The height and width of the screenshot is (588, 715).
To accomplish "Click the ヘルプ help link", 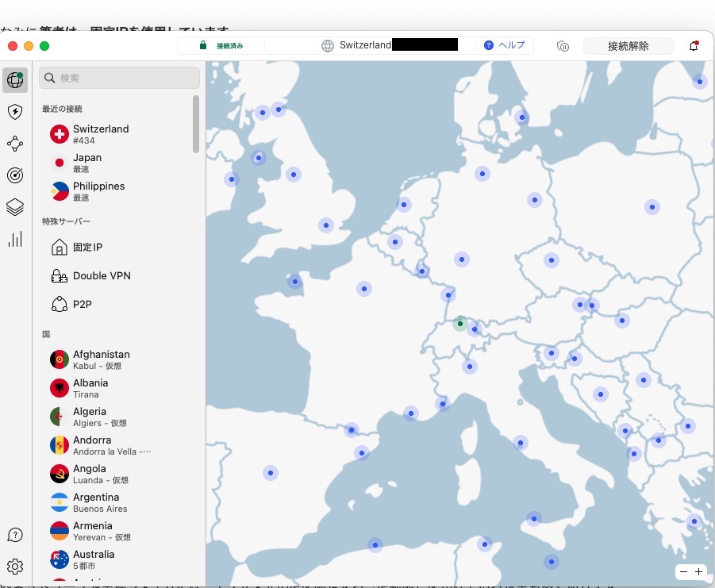I will (x=505, y=45).
